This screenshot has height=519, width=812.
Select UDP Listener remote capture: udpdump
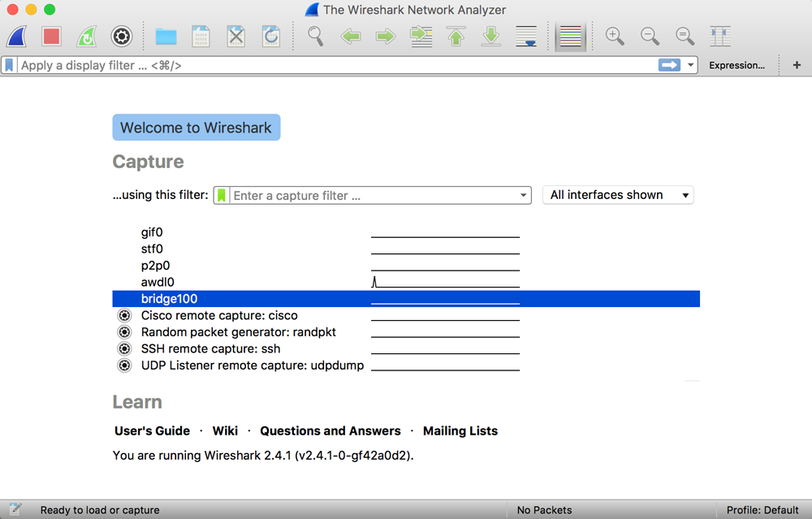point(406,365)
